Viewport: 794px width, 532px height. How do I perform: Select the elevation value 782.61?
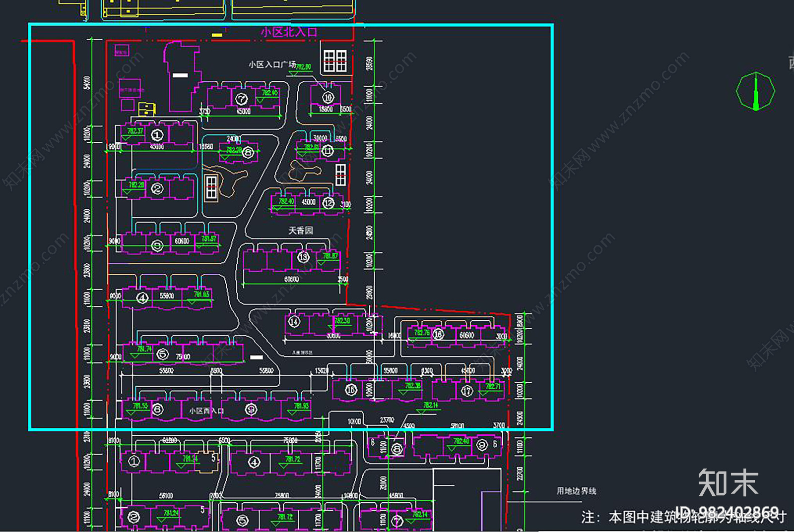pyautogui.click(x=312, y=147)
